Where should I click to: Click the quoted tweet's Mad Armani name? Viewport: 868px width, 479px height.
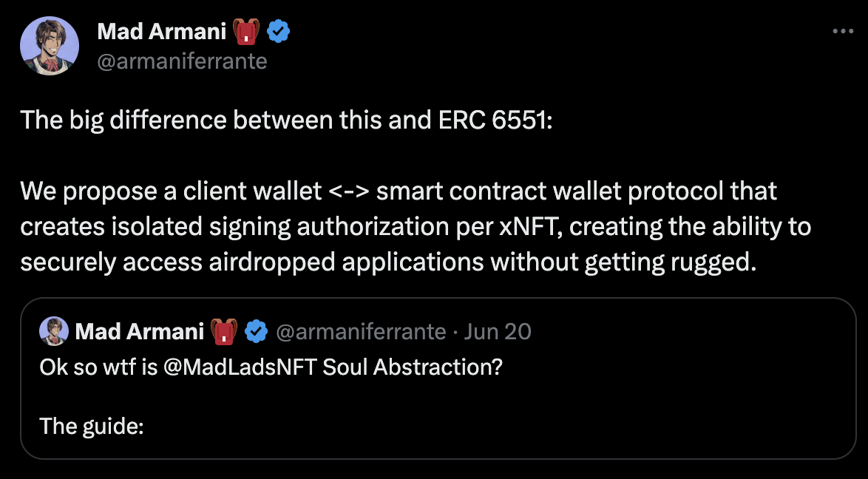point(140,332)
